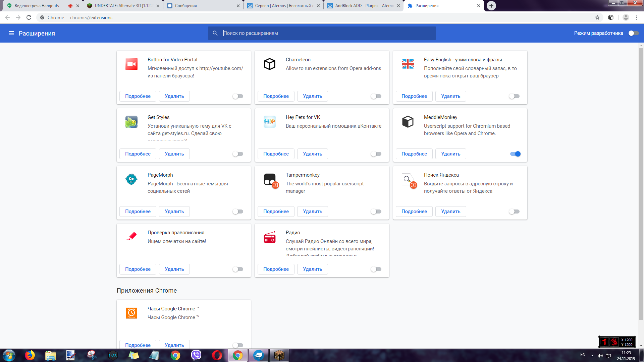Enable Режим разработчика developer mode
Screen dimensions: 644x362
[633, 33]
